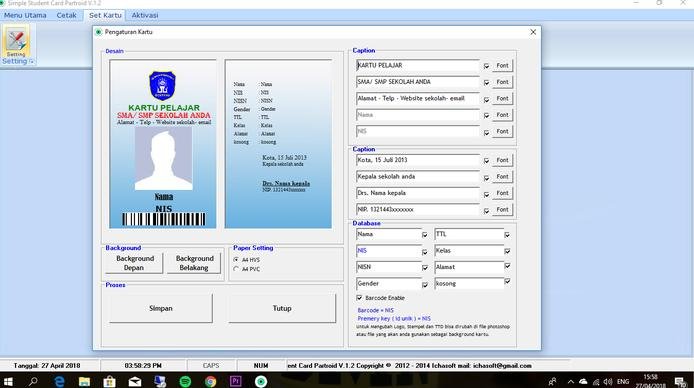The height and width of the screenshot is (388, 694).
Task: Toggle checkbox beside database Kelas field
Action: (507, 251)
